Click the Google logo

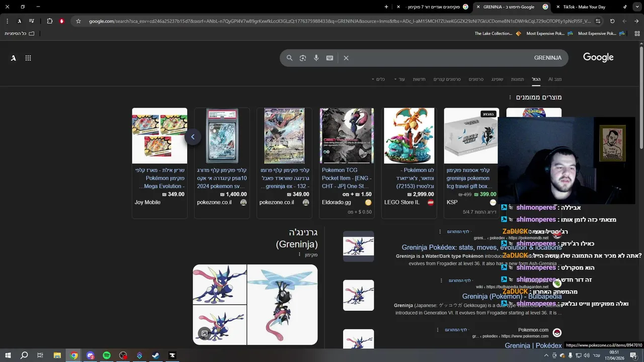point(598,57)
